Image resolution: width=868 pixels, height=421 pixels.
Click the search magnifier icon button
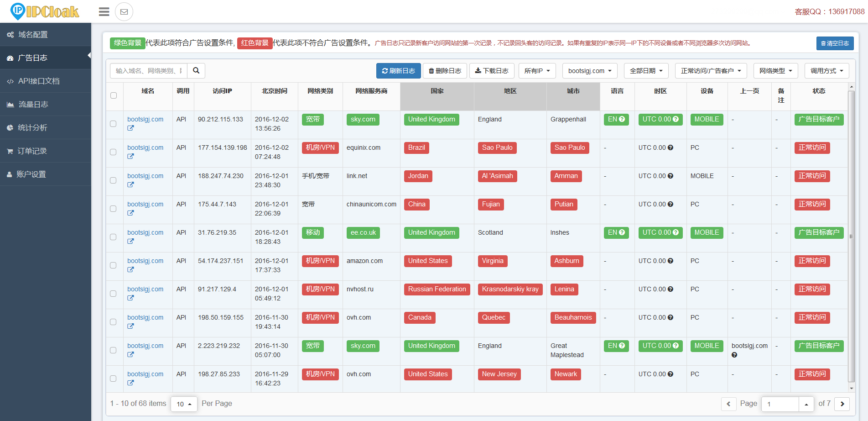[196, 71]
